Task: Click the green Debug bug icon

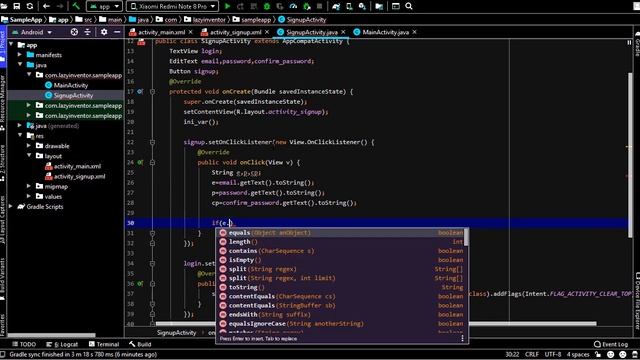Action: [267, 6]
